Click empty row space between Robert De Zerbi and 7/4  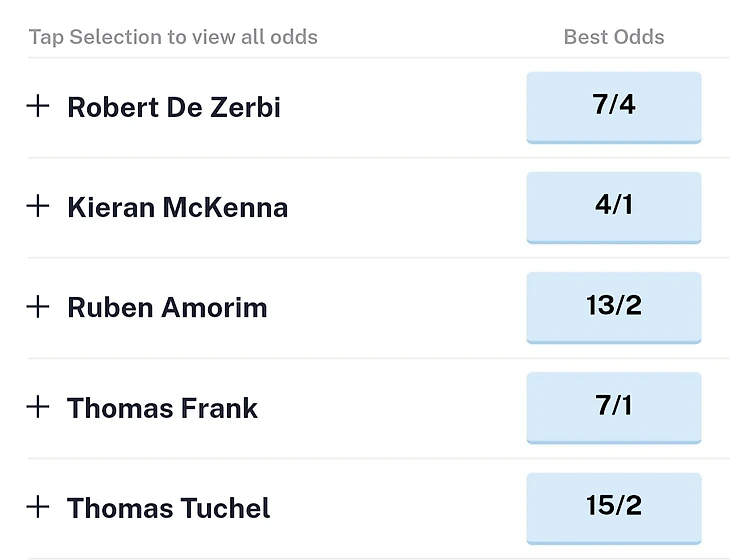403,108
